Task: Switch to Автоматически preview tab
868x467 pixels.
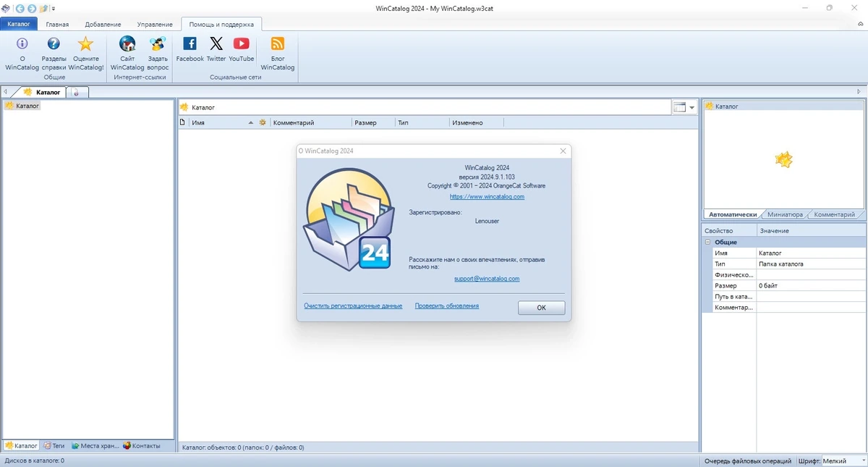Action: pos(733,214)
